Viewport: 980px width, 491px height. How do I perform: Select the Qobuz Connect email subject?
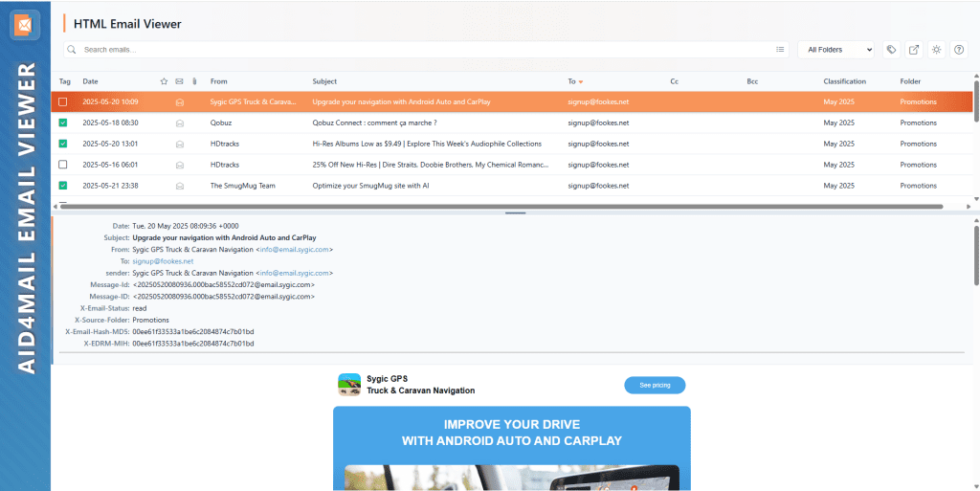pyautogui.click(x=374, y=123)
